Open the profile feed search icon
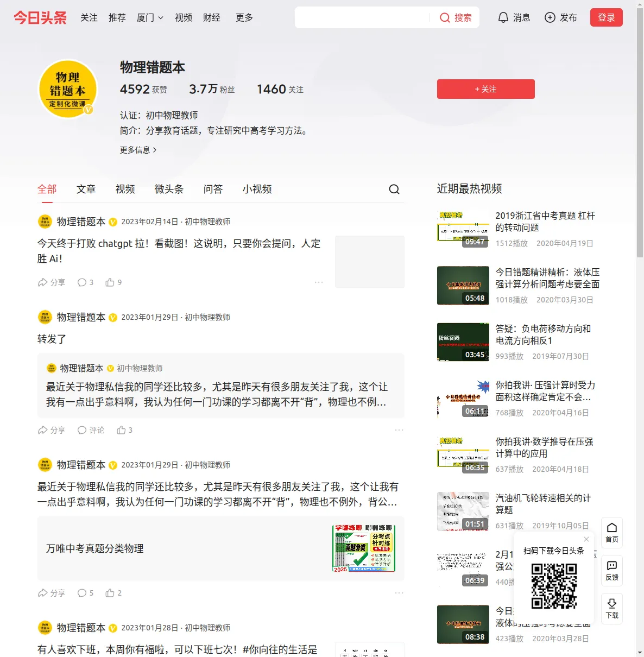 (394, 189)
